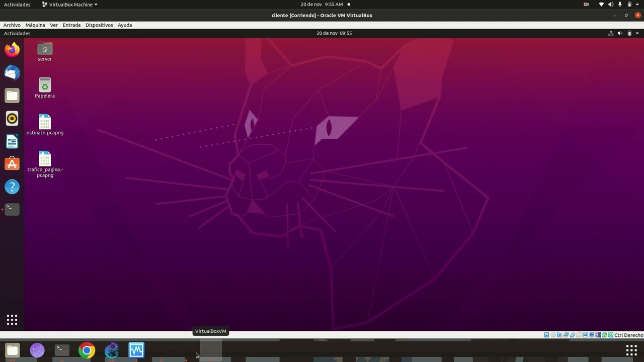
Task: Click the audio status icon in VirtualBox bar
Action: (559, 335)
